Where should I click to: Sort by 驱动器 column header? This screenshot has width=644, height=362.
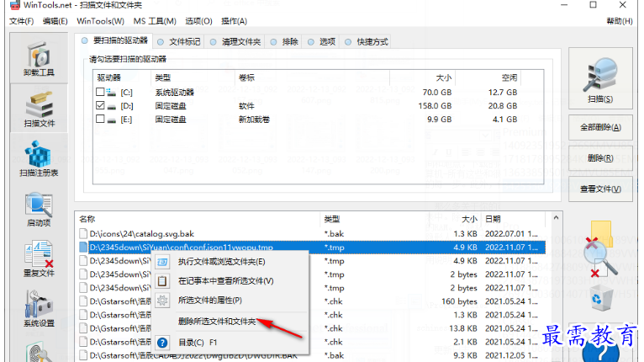(x=122, y=77)
